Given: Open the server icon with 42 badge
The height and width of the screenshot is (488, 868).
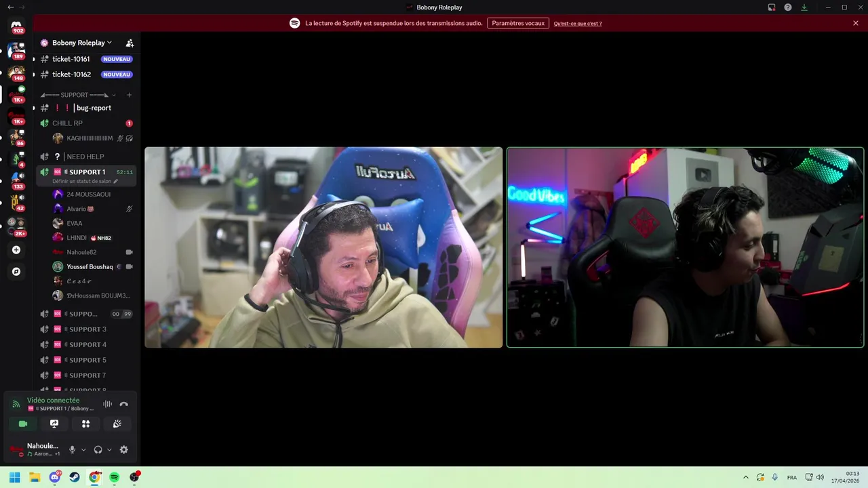Looking at the screenshot, I should pos(16,202).
